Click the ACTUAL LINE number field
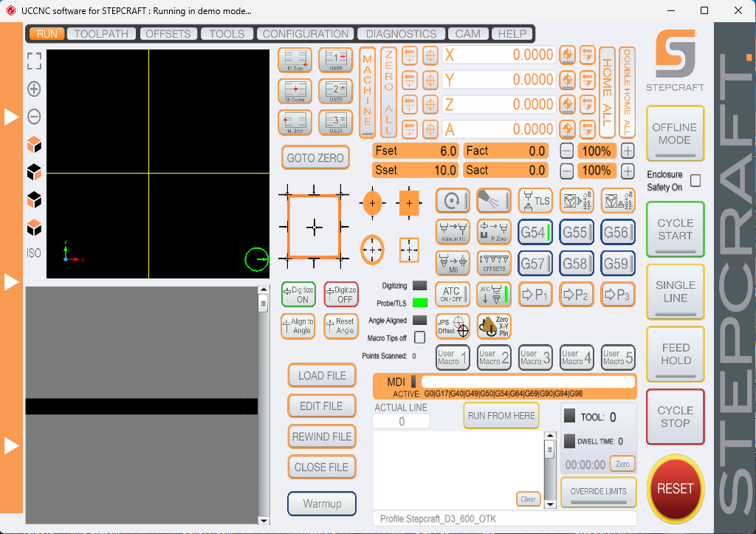Screen dimensions: 756x534 point(401,422)
